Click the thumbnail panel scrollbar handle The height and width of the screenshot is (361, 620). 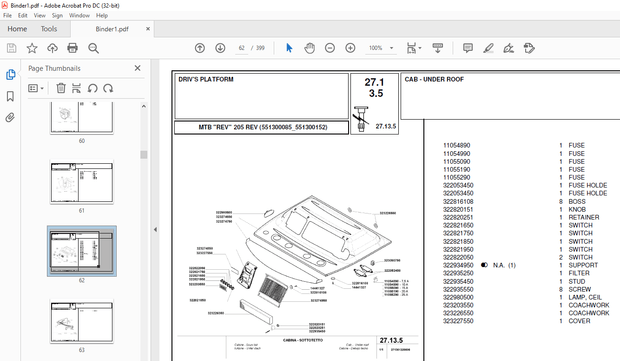(x=144, y=154)
